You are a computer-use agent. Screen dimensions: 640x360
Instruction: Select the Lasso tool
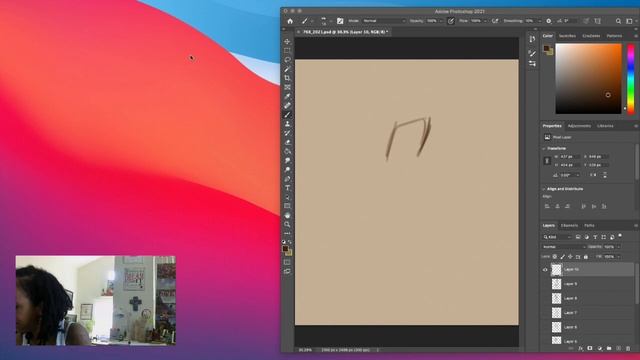tap(287, 60)
